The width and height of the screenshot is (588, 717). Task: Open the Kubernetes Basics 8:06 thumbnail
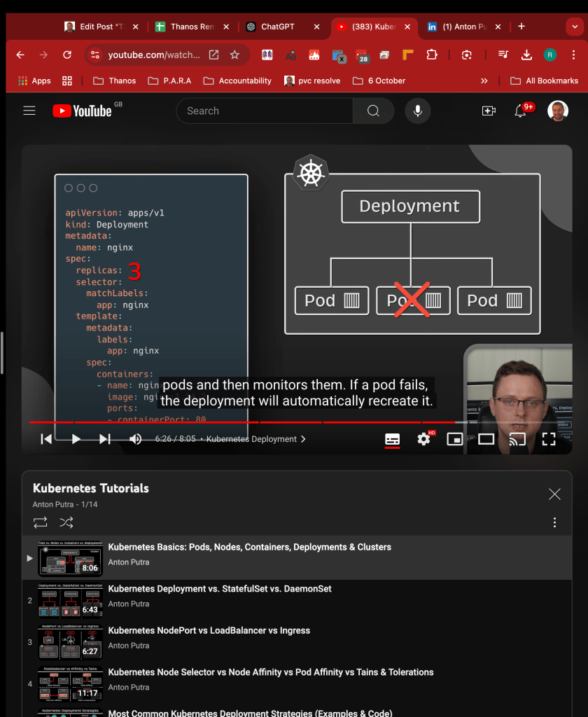[x=71, y=558]
